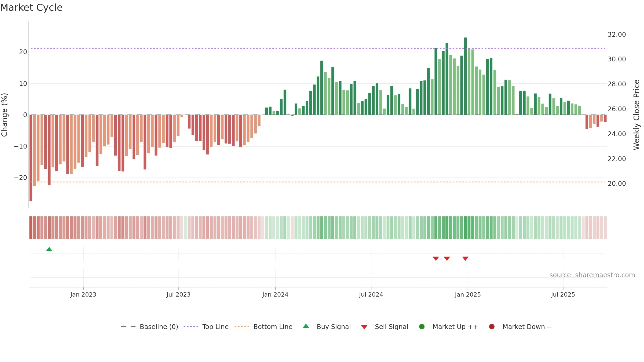
Task: Toggle the Buy Signal legend entry
Action: 327,327
